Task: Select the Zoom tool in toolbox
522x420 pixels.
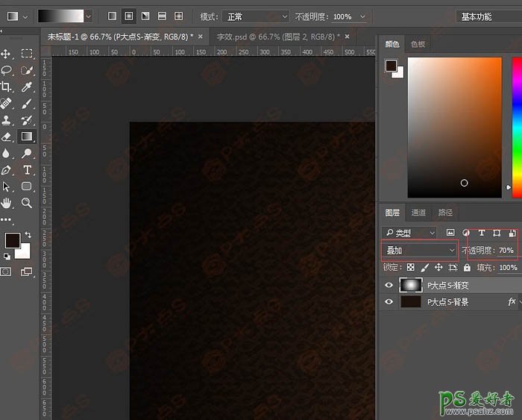Action: click(27, 202)
